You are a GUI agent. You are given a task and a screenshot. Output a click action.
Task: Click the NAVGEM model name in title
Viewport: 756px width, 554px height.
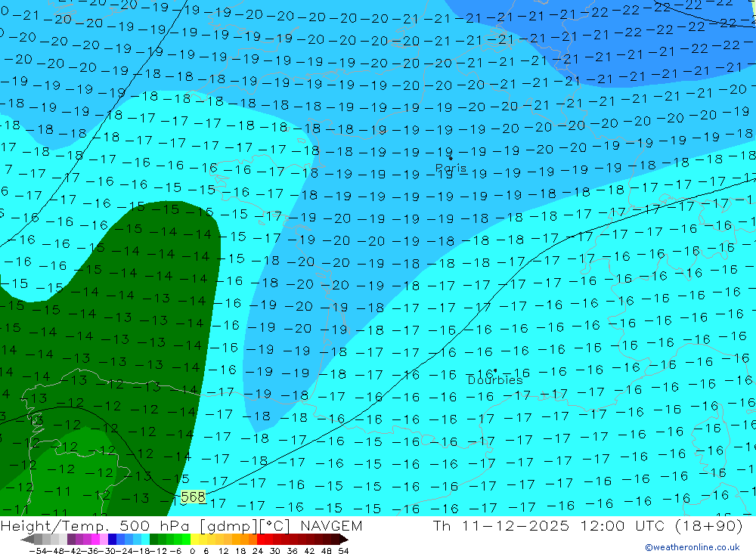pyautogui.click(x=331, y=525)
